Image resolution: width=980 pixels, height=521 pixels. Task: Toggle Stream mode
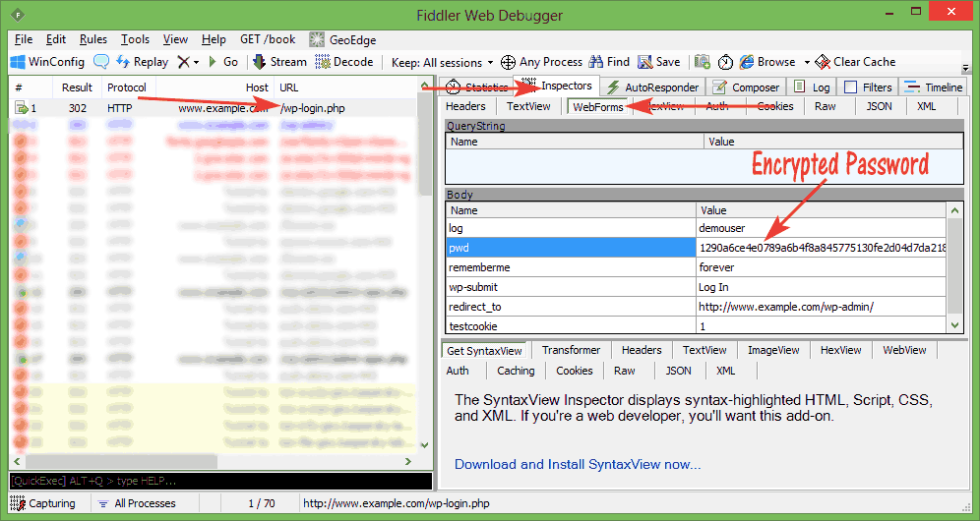click(x=279, y=62)
